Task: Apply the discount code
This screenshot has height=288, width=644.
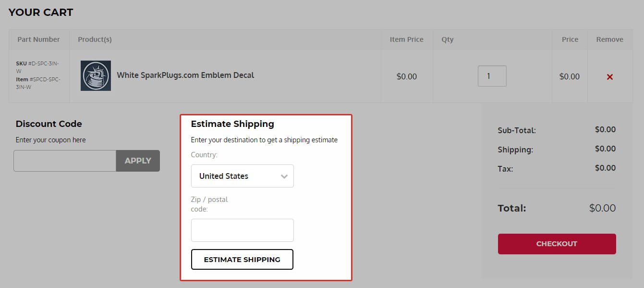Action: coord(138,161)
